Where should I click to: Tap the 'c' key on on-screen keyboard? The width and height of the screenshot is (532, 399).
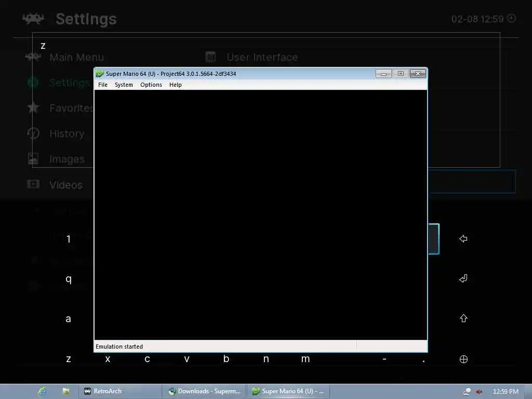(x=147, y=359)
